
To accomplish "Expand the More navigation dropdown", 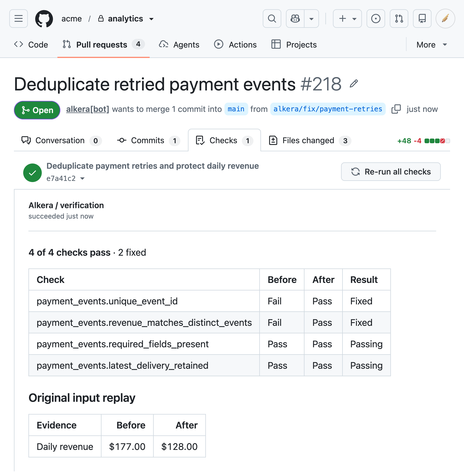I will pos(432,45).
